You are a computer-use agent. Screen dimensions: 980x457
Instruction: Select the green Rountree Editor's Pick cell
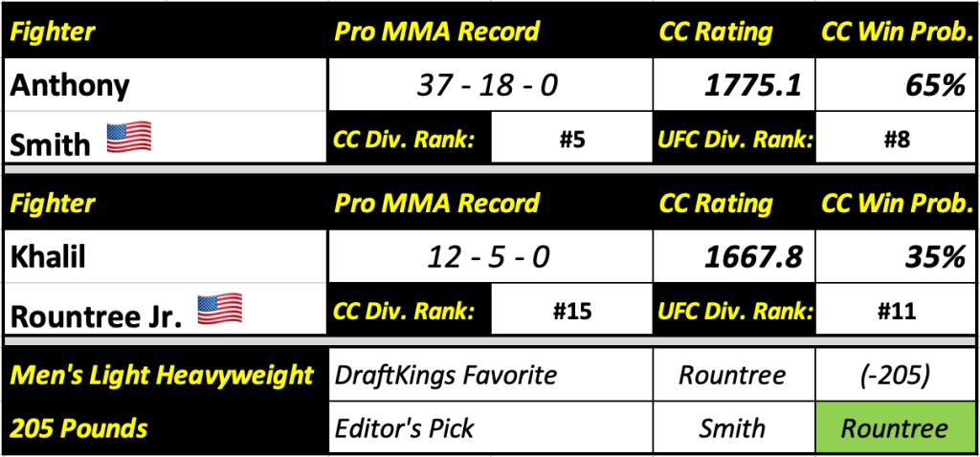coord(892,427)
